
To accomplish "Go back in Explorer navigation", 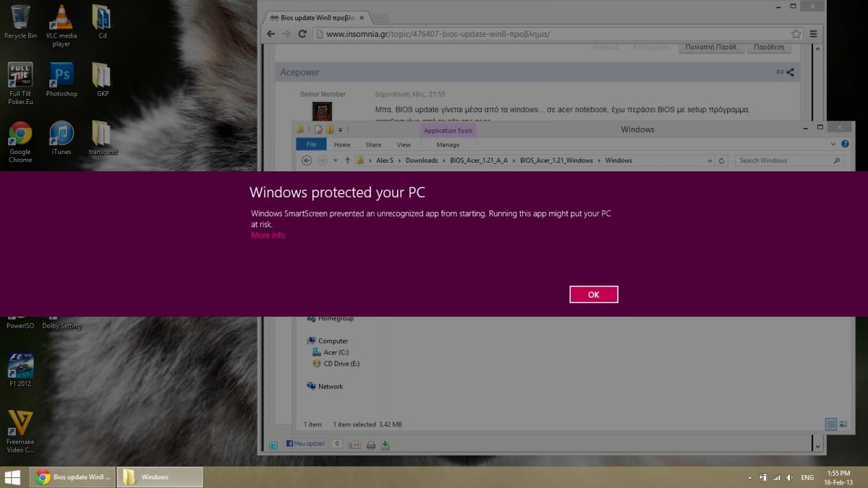I will pos(307,160).
